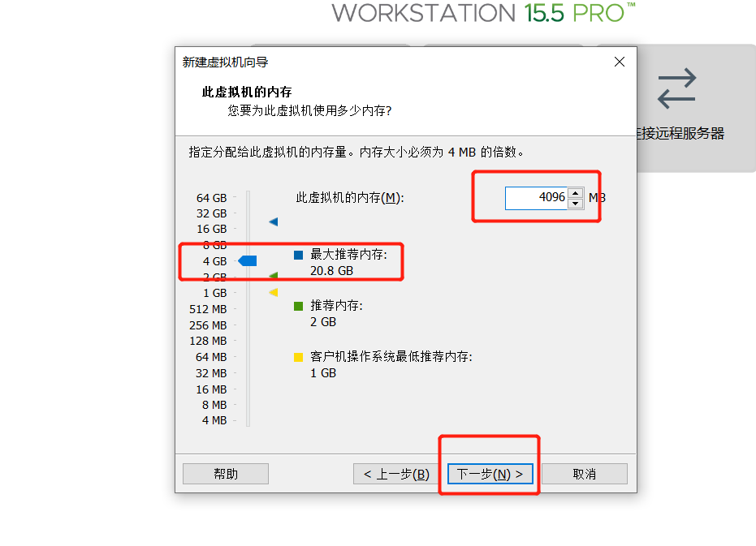756x546 pixels.
Task: Increase memory with the up spinner arrow
Action: [x=576, y=193]
